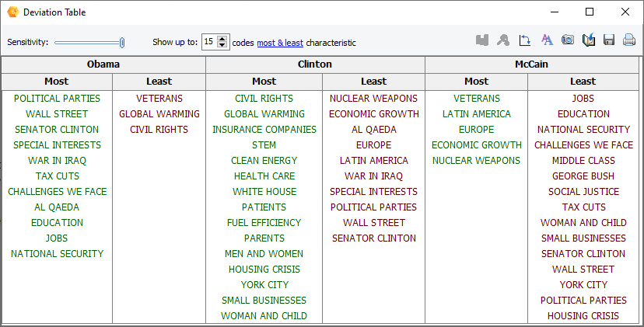Increase the 'Show up to' value using up arrow
644x327 pixels.
[x=222, y=39]
